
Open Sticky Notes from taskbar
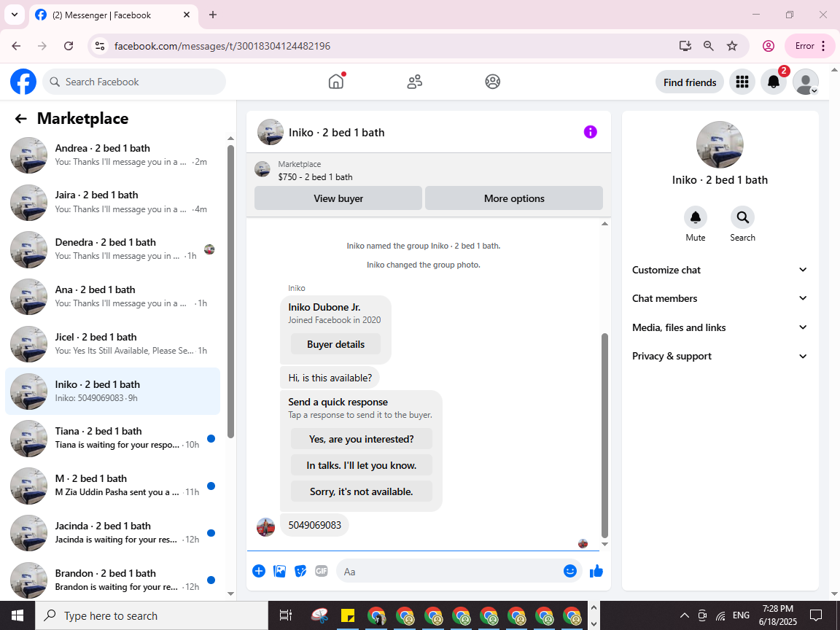349,615
